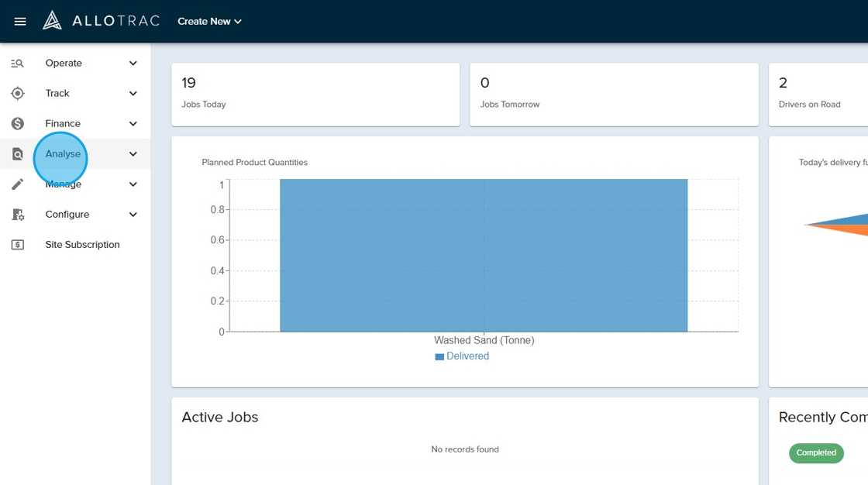Expand the Track section chevron
Image resolution: width=868 pixels, height=485 pixels.
point(133,94)
